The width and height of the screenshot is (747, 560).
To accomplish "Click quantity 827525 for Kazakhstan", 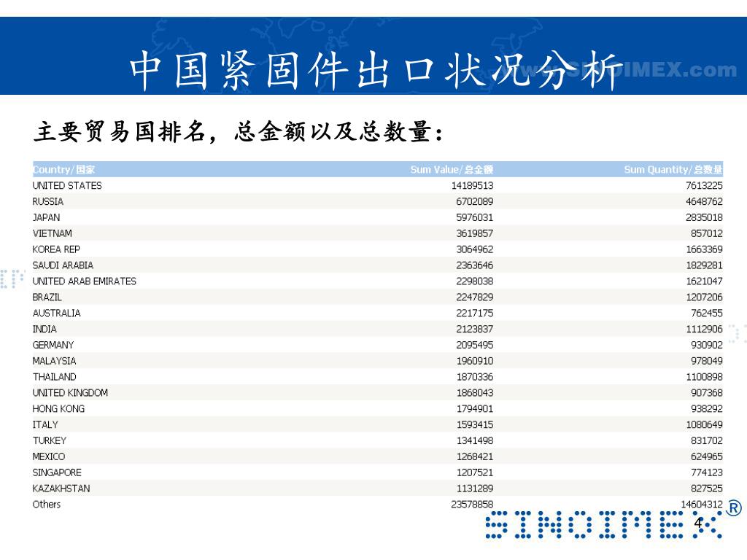I will tap(707, 489).
